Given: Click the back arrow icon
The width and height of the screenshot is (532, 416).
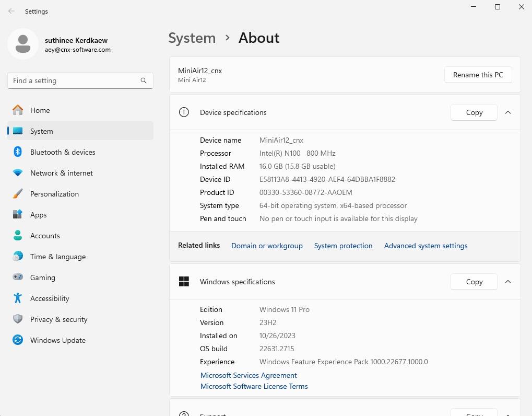Looking at the screenshot, I should [x=11, y=11].
